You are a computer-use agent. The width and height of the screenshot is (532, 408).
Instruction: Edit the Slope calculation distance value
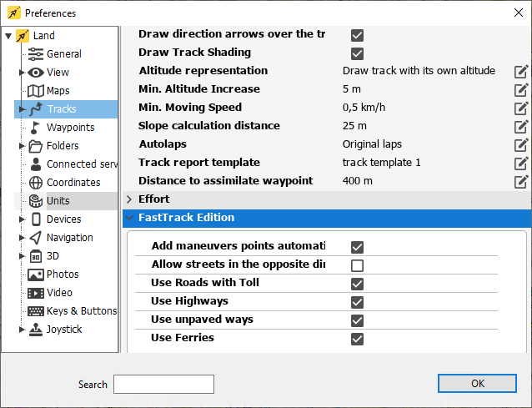click(521, 126)
